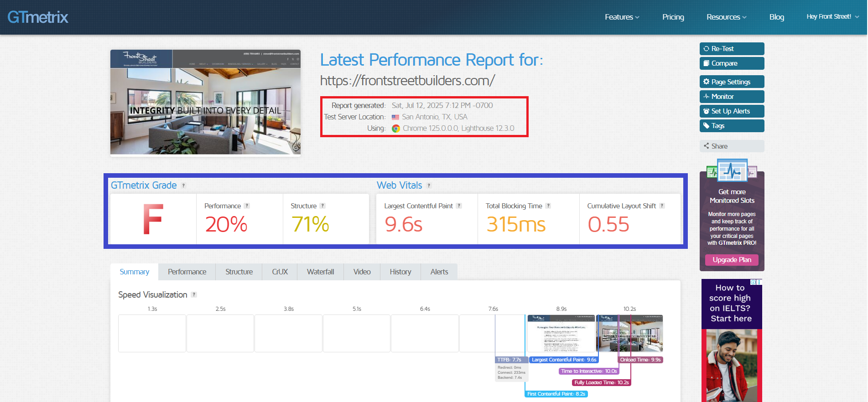Image resolution: width=868 pixels, height=402 pixels.
Task: Click the 8.9s filmstrip frame
Action: (561, 333)
